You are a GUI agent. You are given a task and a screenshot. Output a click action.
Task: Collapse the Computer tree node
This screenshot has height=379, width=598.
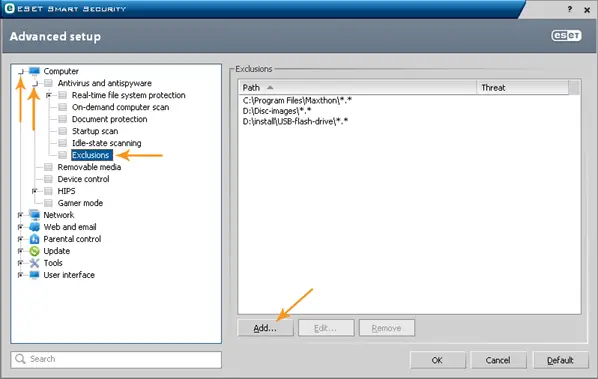21,71
